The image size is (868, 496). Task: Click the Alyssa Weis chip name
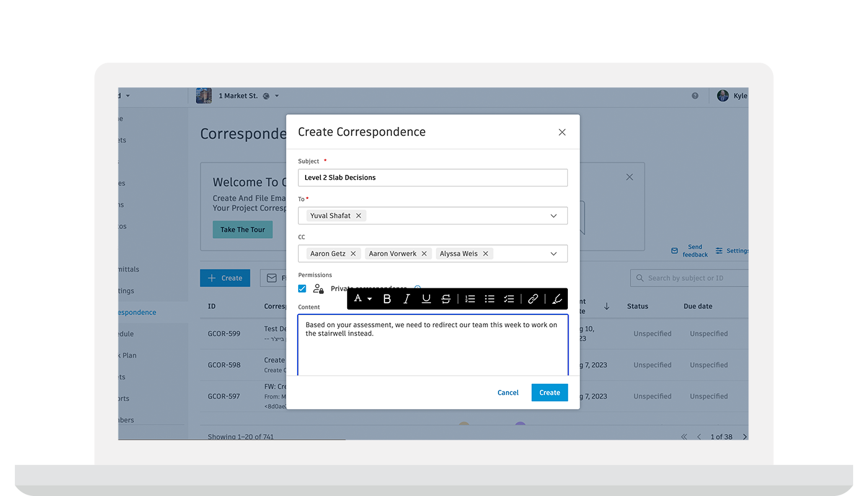pyautogui.click(x=459, y=254)
